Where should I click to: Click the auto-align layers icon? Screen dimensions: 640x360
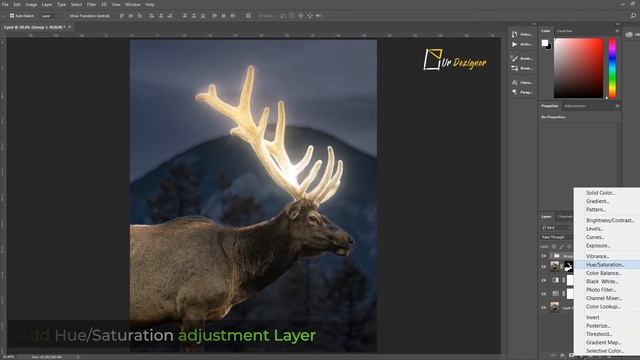pos(248,16)
